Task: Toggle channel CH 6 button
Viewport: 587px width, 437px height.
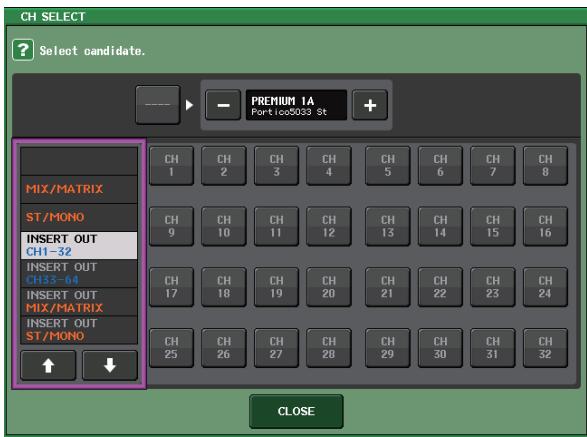Action: (440, 166)
